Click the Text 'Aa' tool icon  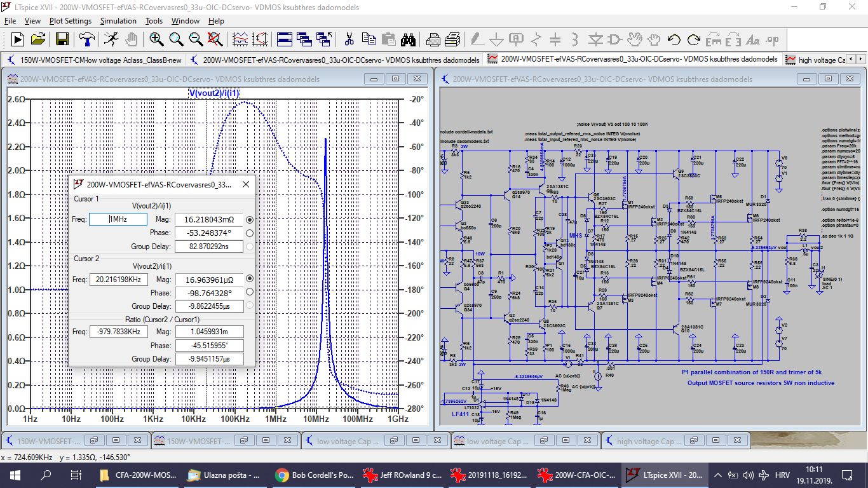point(753,39)
